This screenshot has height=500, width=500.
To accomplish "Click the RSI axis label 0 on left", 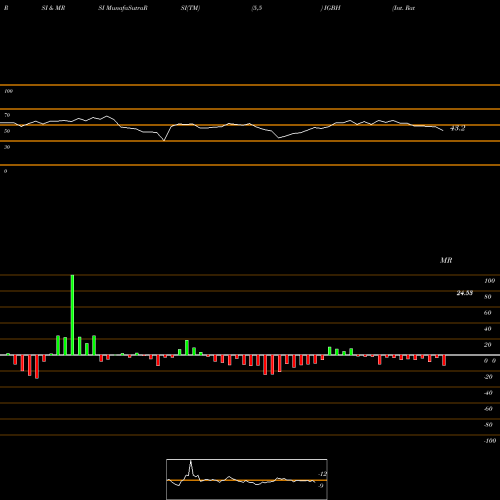I will click(5, 171).
